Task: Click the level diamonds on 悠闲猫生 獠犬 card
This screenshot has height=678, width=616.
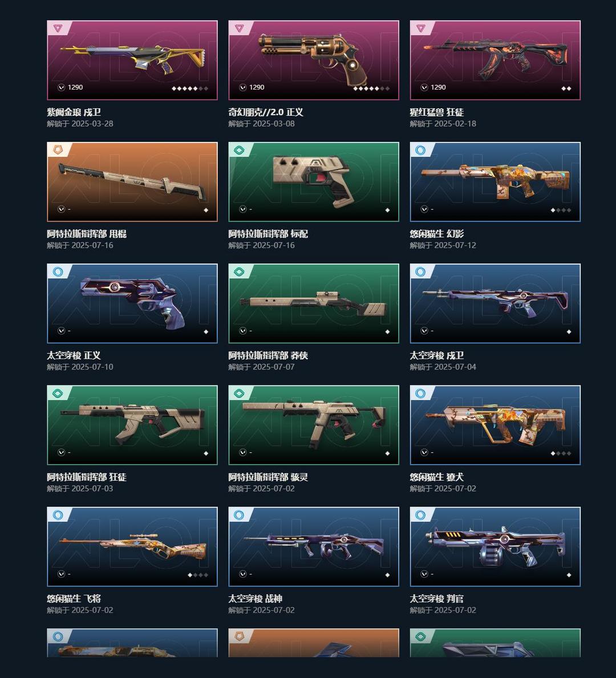Action: coord(561,453)
